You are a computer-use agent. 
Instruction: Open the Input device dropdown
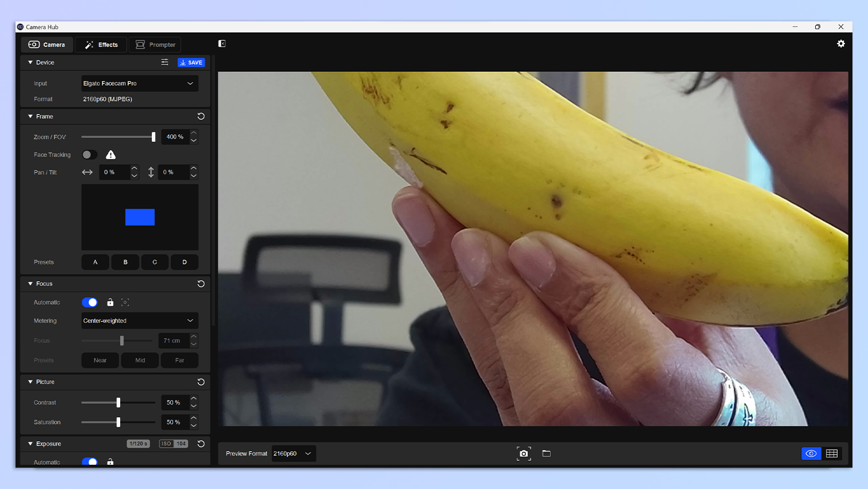coord(140,83)
